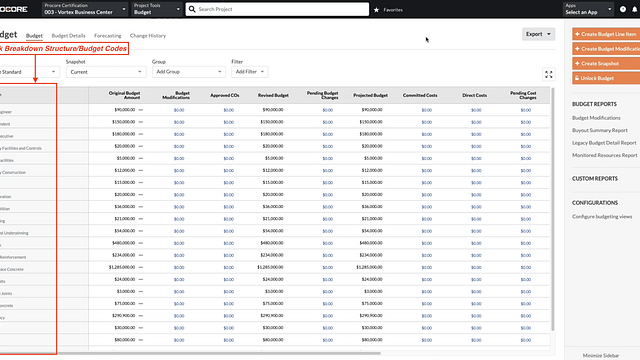Click the Pending Cost Changes column header

pos(523,95)
